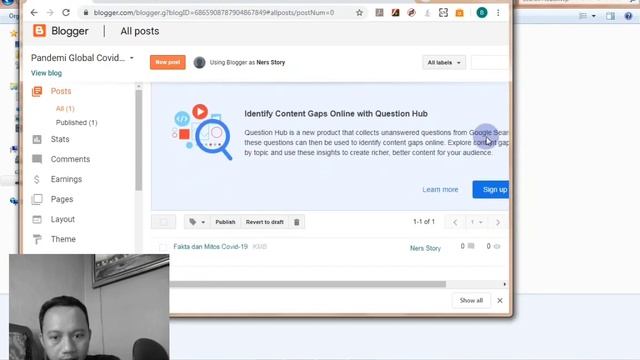The height and width of the screenshot is (360, 640).
Task: Click the Sign up button
Action: tap(491, 190)
